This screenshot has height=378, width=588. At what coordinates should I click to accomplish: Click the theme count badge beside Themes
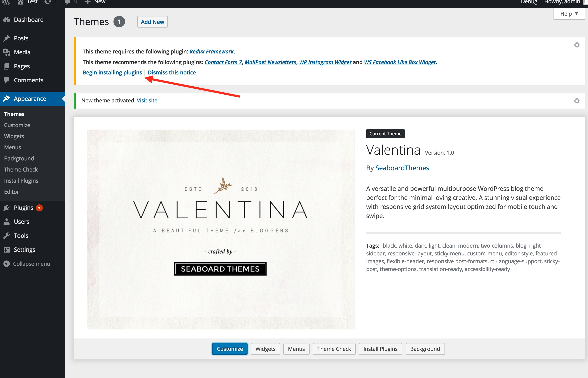pyautogui.click(x=119, y=22)
